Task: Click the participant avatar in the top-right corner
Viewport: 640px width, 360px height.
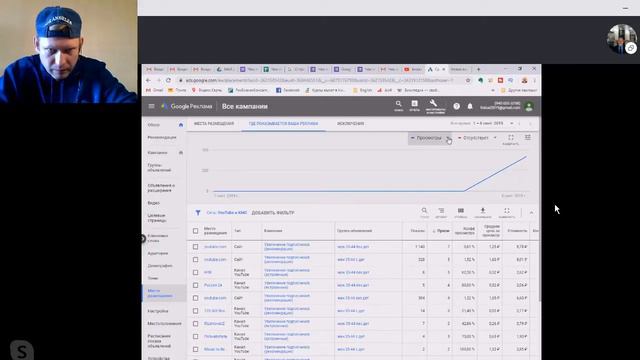Action: pos(622,39)
